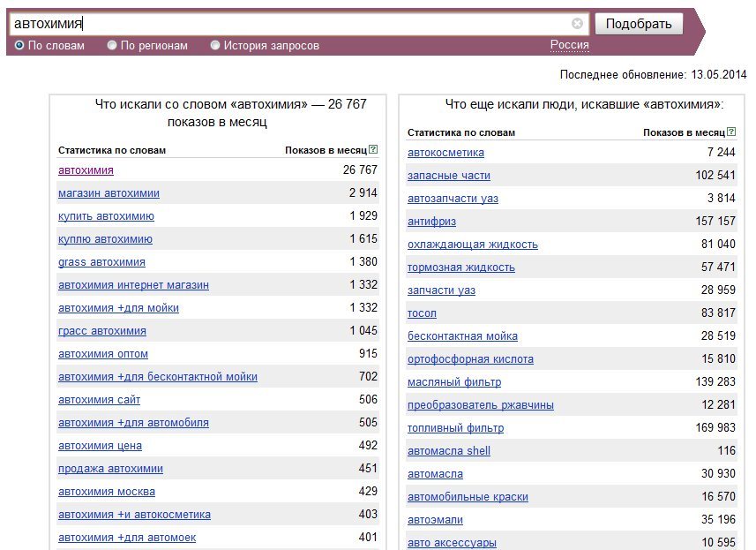Clear the search field with the X icon
This screenshot has width=756, height=550.
[x=577, y=23]
